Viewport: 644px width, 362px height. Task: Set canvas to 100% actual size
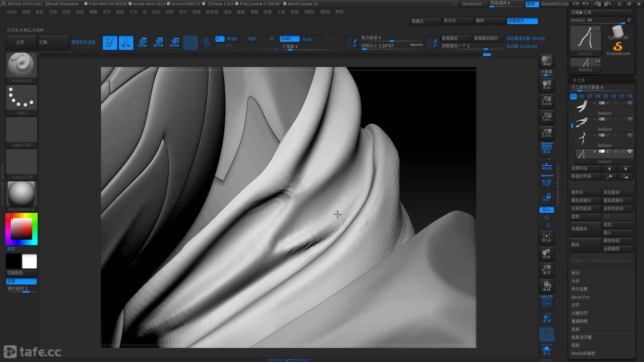coord(546,117)
